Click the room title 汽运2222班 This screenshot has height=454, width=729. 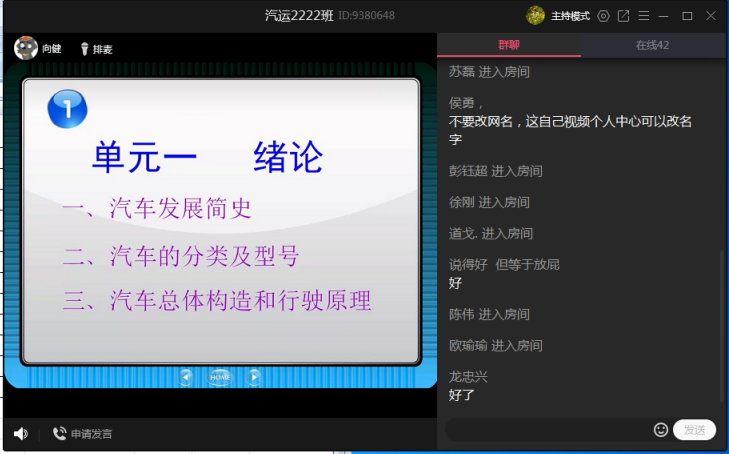point(299,16)
